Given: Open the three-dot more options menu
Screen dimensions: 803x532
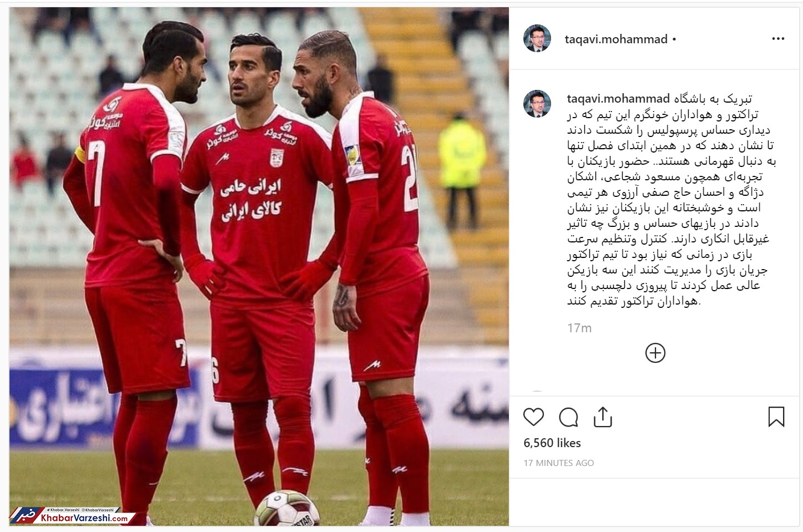Looking at the screenshot, I should click(x=778, y=39).
